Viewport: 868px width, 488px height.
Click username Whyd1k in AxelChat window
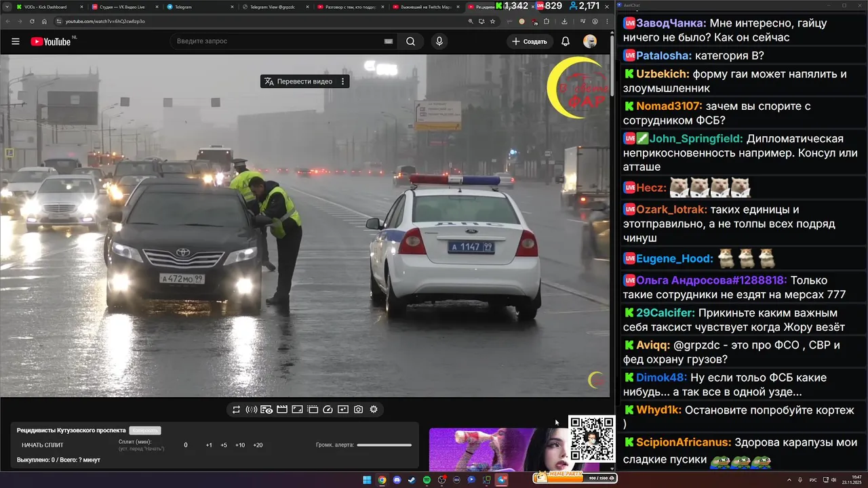658,410
